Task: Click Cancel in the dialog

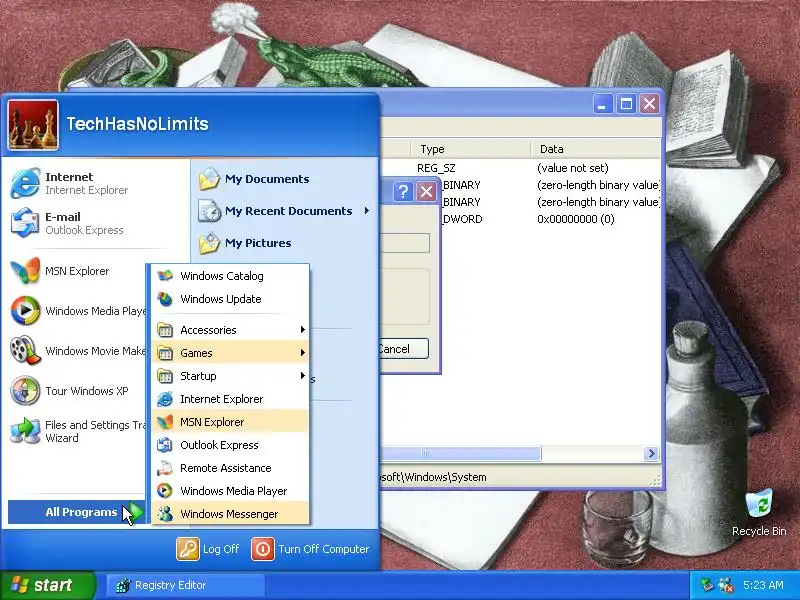Action: [x=403, y=349]
